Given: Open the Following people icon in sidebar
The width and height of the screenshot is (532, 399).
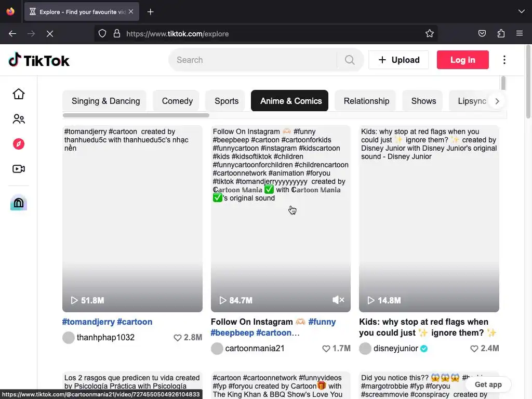Looking at the screenshot, I should [x=19, y=119].
